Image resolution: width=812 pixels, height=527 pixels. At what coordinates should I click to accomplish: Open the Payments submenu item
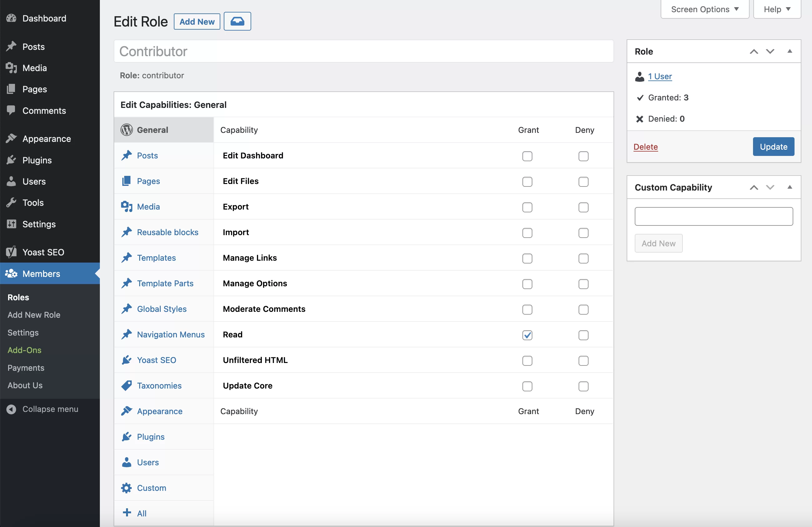point(26,368)
